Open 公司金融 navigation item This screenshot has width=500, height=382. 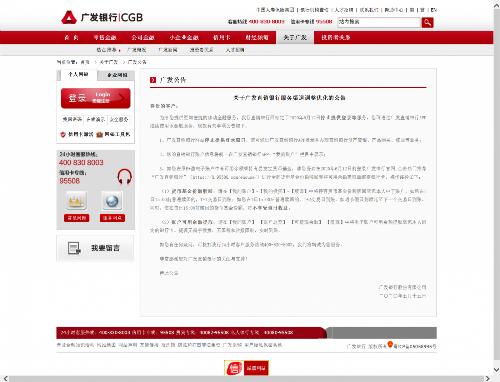pyautogui.click(x=143, y=37)
